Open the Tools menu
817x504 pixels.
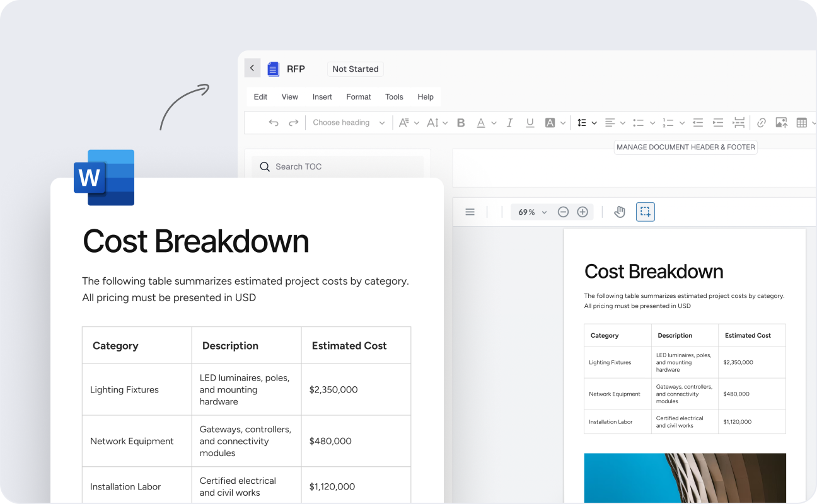394,97
